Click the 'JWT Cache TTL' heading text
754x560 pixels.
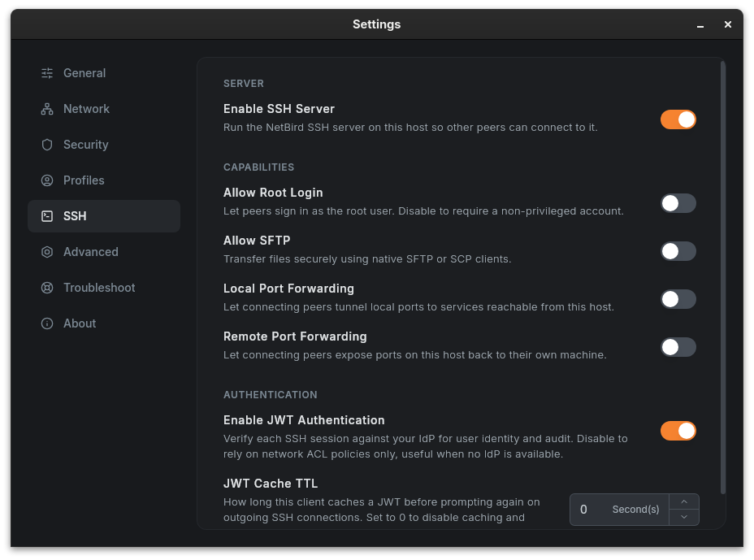click(x=271, y=484)
